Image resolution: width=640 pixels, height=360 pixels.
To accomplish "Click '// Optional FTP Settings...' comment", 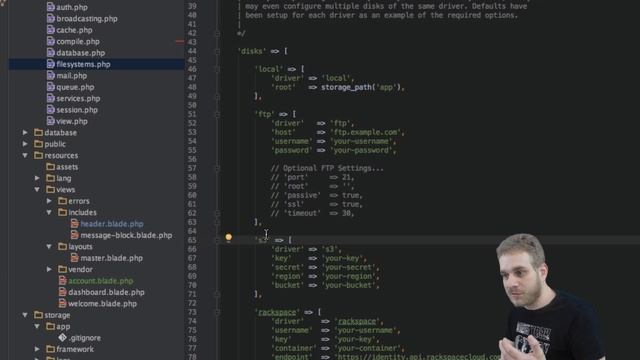I will click(x=327, y=168).
